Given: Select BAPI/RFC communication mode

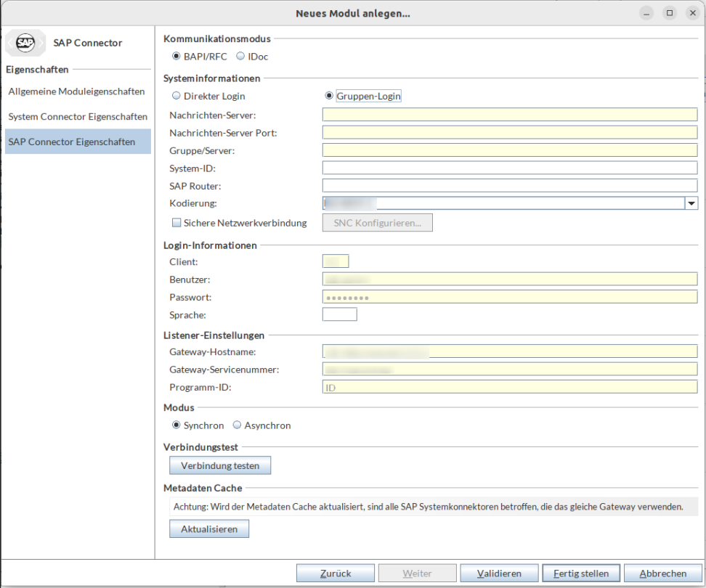Looking at the screenshot, I should tap(176, 56).
